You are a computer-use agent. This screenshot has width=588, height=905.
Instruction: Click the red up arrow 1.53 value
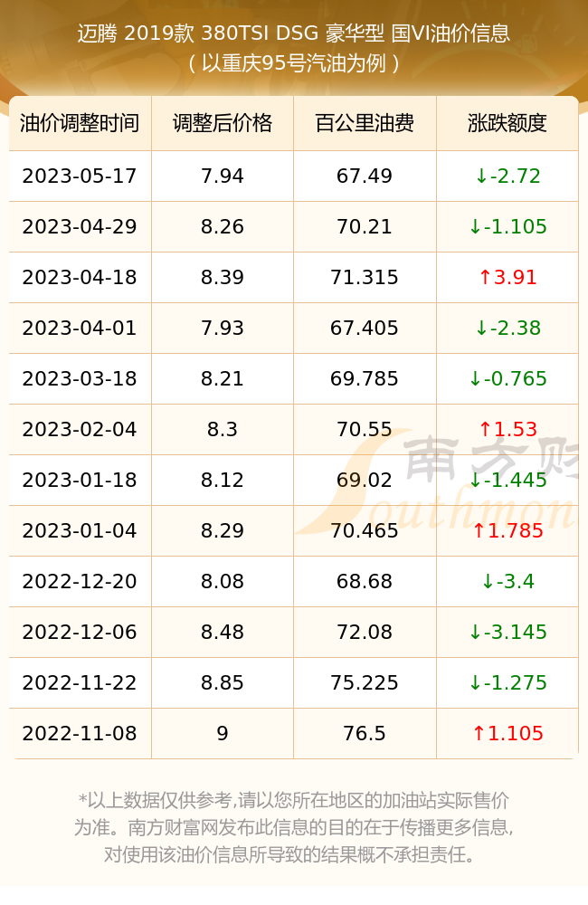[507, 429]
